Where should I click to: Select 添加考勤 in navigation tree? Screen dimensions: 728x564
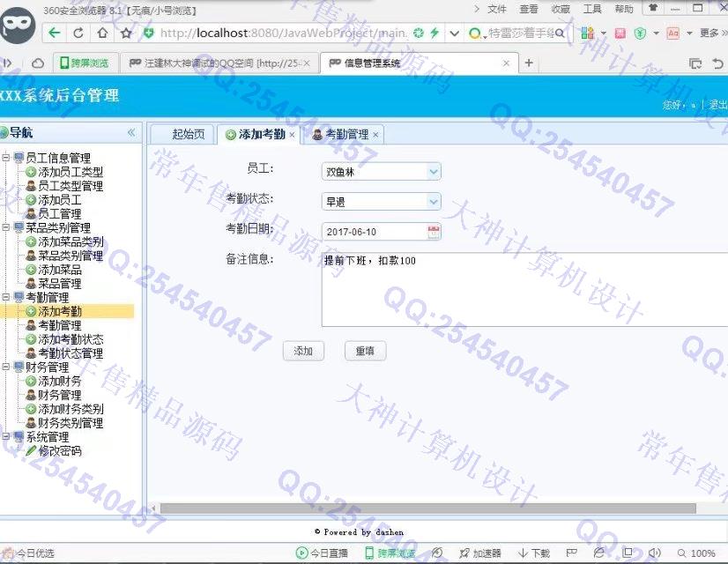(x=59, y=311)
